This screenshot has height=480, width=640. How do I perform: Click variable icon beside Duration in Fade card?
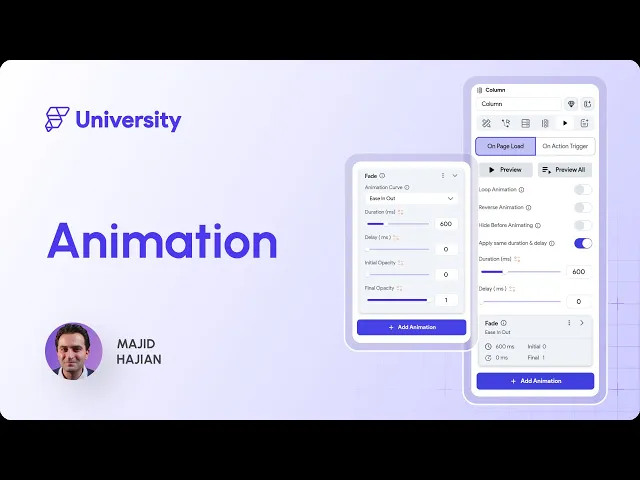(400, 212)
